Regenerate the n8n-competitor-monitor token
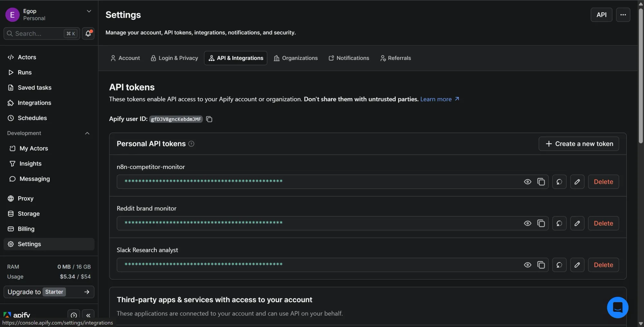 [559, 182]
